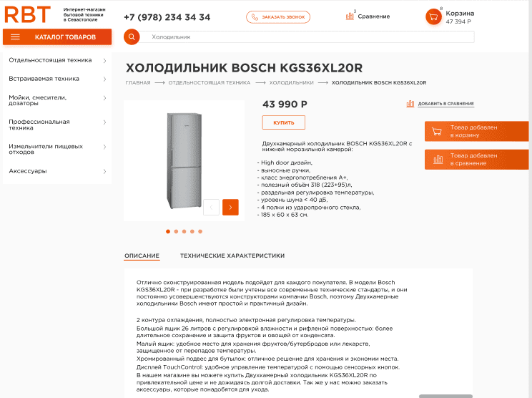Click the search input field
This screenshot has width=532, height=398.
[307, 37]
